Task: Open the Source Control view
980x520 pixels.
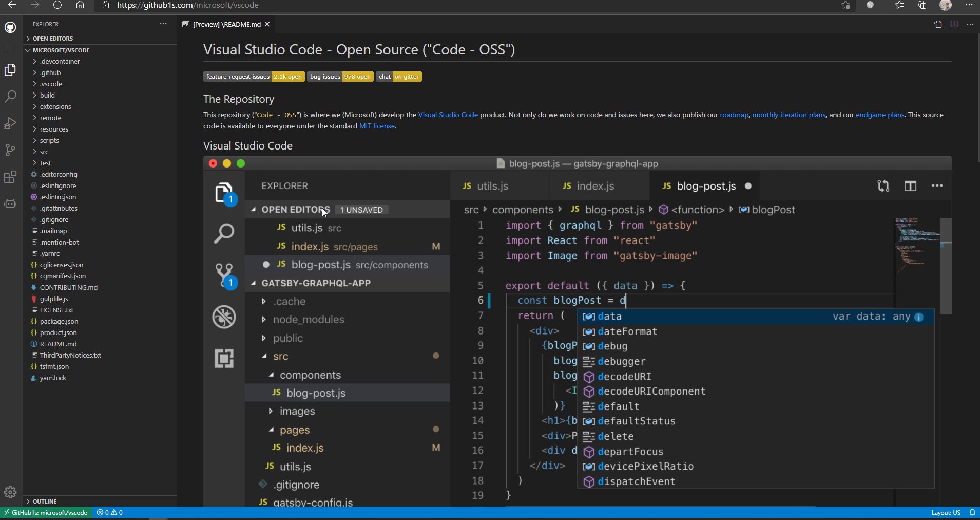Action: [x=10, y=150]
